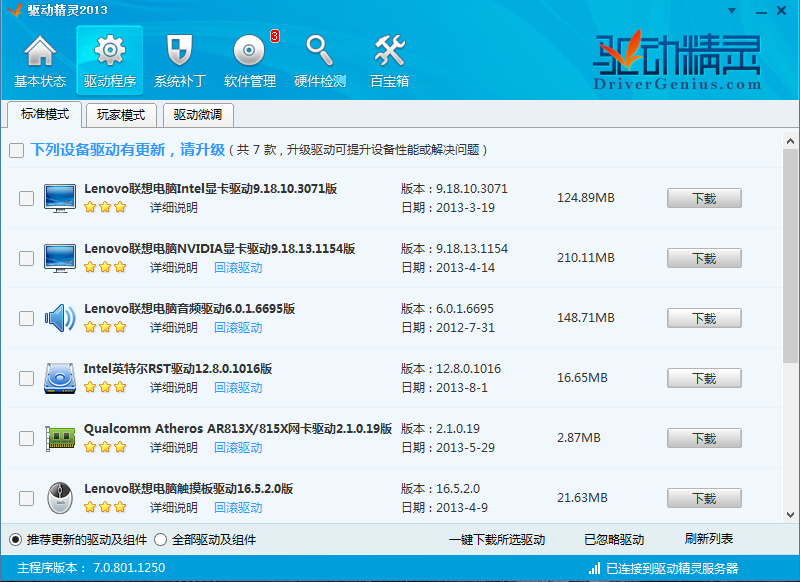Click 刷新列表 to refresh
The image size is (800, 582).
pyautogui.click(x=709, y=539)
